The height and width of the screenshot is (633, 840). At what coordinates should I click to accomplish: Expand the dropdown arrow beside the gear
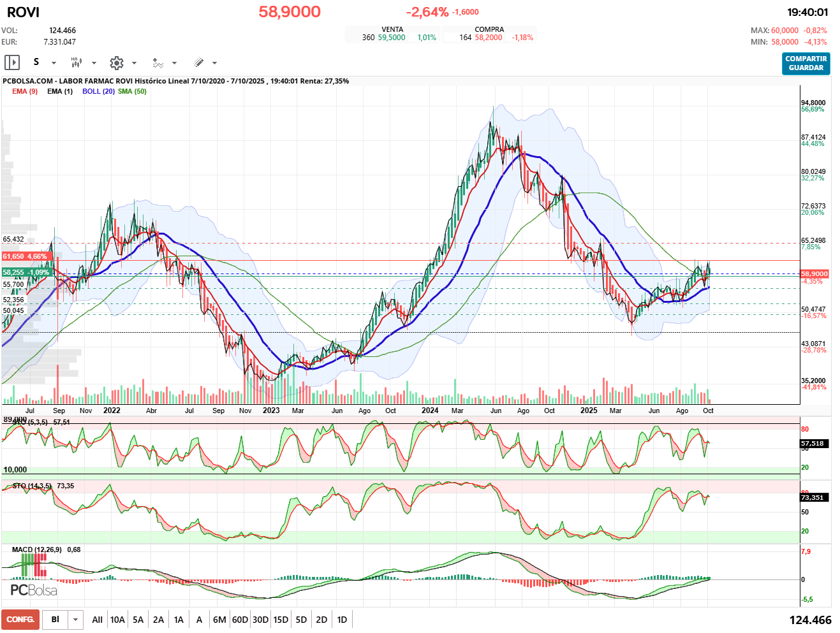coord(134,63)
